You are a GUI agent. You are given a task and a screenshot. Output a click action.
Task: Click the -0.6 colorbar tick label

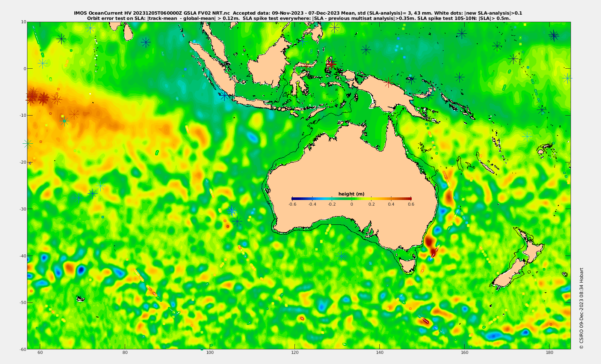click(292, 204)
